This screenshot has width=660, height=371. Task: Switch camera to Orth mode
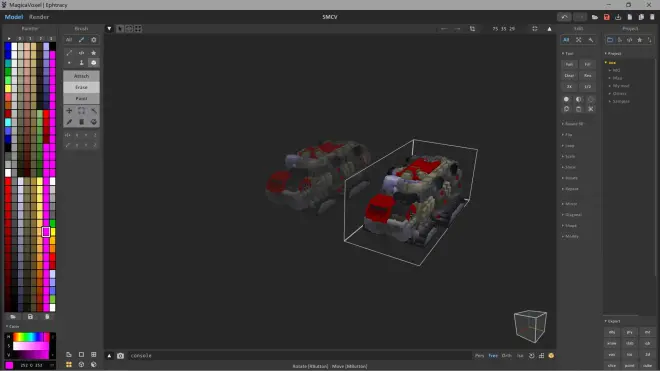click(x=506, y=356)
